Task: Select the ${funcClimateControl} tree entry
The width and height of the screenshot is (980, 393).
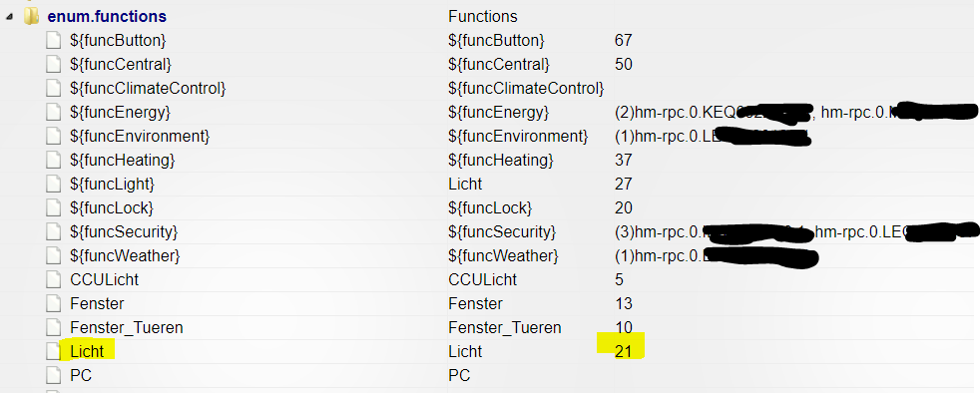Action: pos(148,88)
